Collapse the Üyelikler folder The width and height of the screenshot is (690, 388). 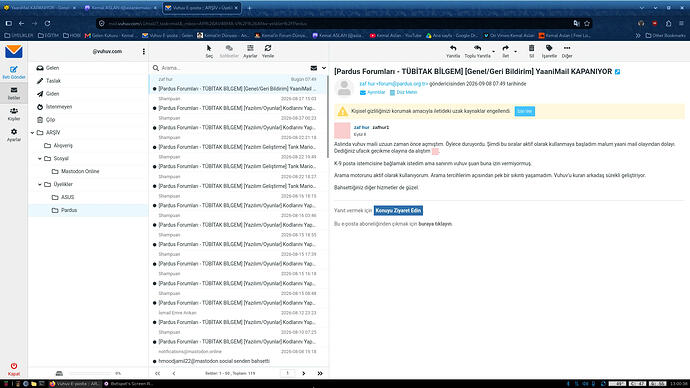pos(40,184)
